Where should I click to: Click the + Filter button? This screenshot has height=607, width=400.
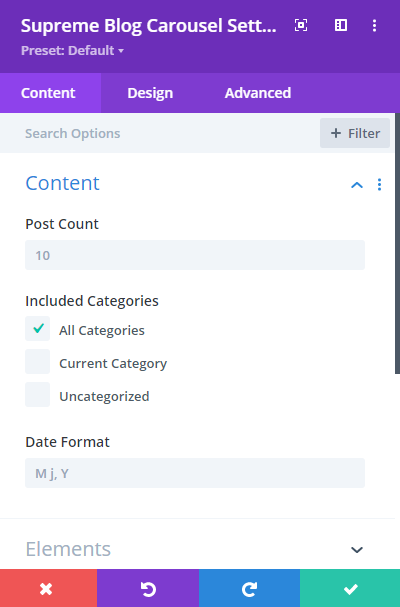[355, 133]
